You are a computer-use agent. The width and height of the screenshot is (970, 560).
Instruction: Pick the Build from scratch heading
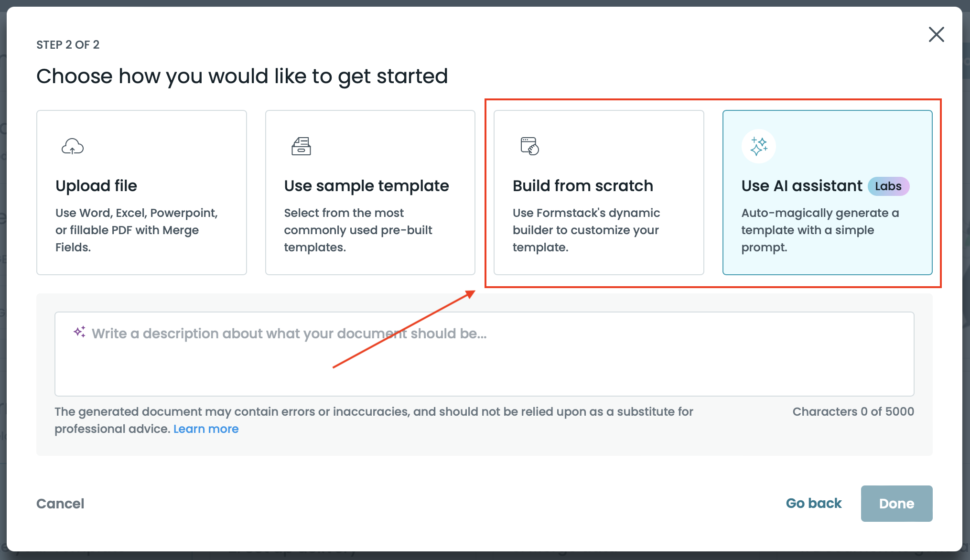(x=582, y=186)
